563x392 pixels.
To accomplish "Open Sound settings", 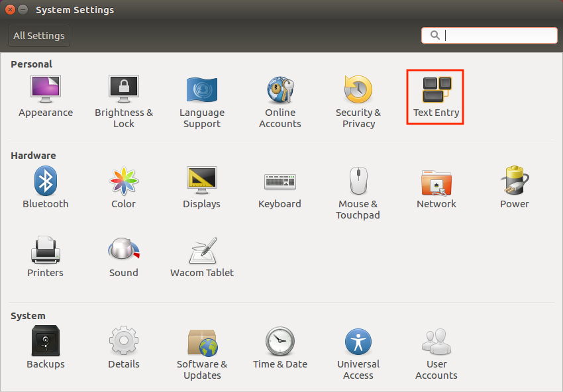I will 124,256.
